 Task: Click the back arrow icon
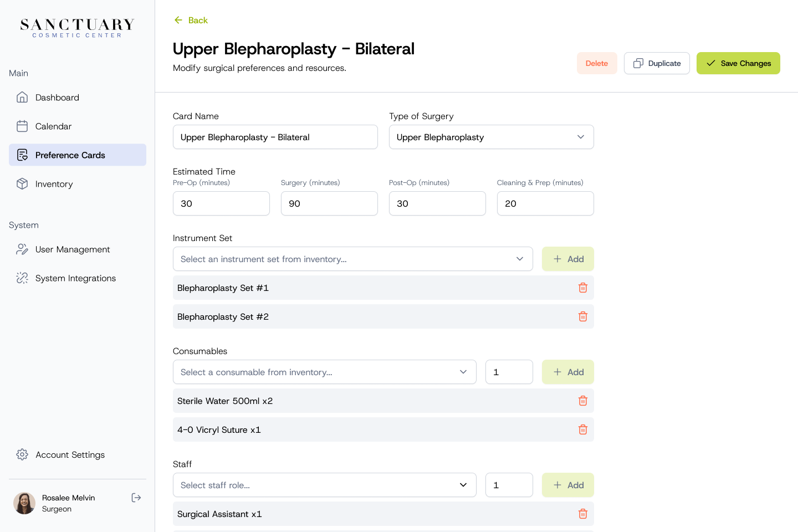(178, 20)
